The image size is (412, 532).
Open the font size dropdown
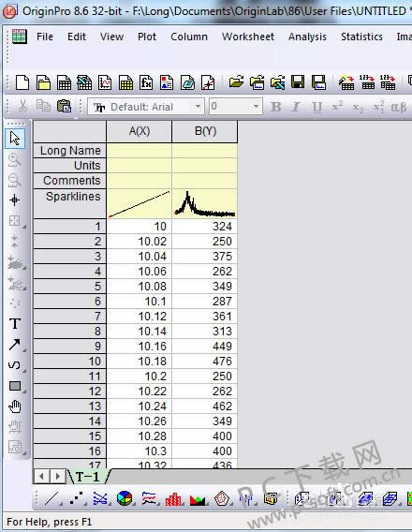pos(256,107)
